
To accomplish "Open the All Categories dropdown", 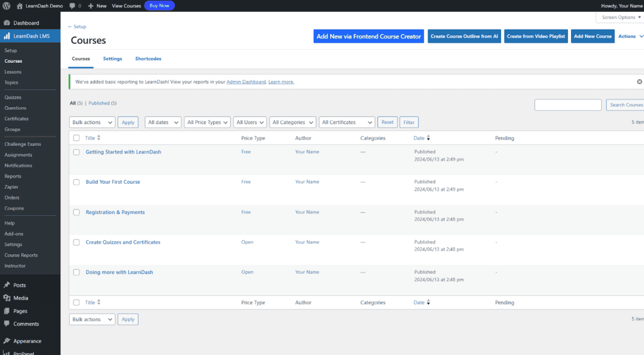I will (x=293, y=123).
